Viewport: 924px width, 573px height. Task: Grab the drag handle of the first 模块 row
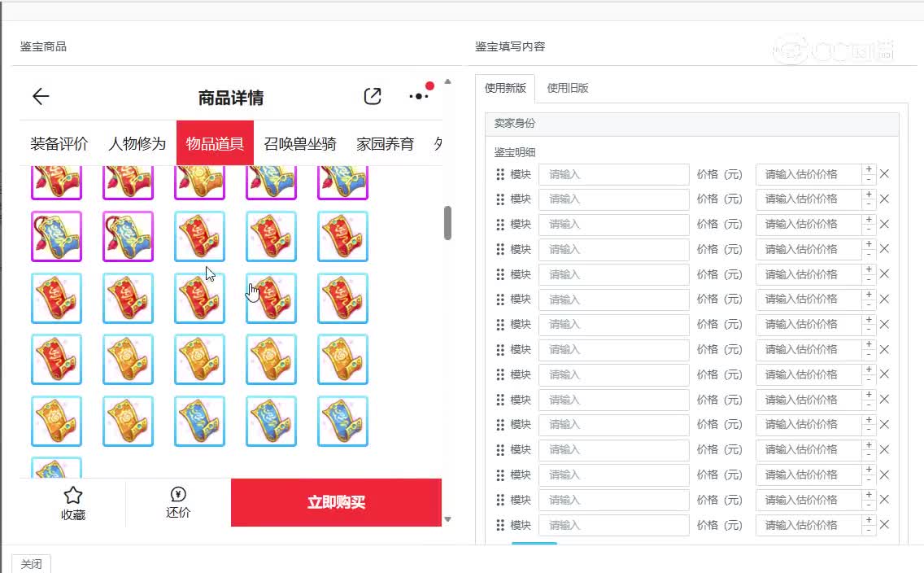500,174
